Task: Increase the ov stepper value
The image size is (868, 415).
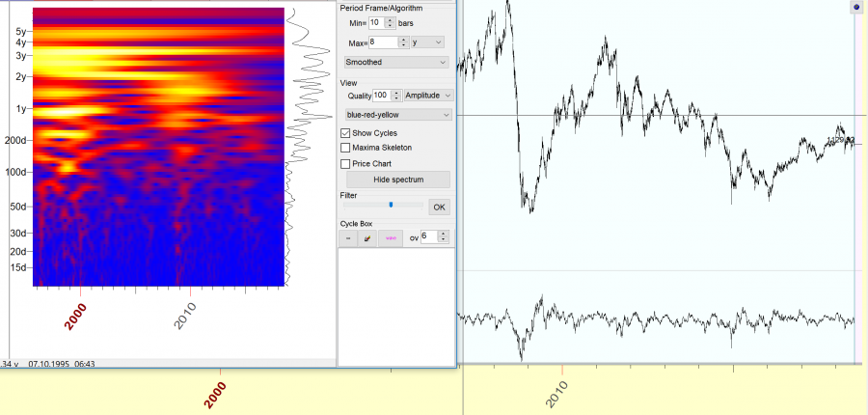Action: [443, 234]
